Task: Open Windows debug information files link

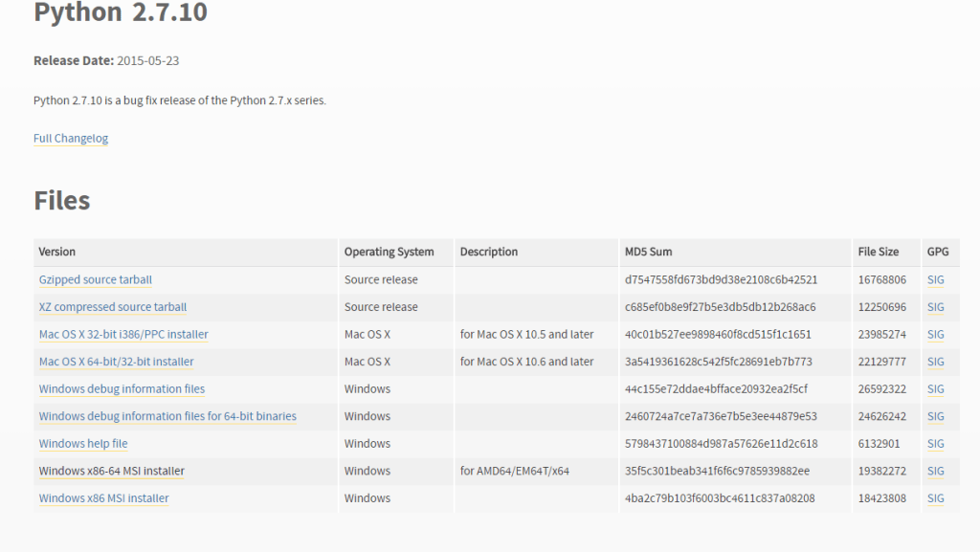Action: 122,388
